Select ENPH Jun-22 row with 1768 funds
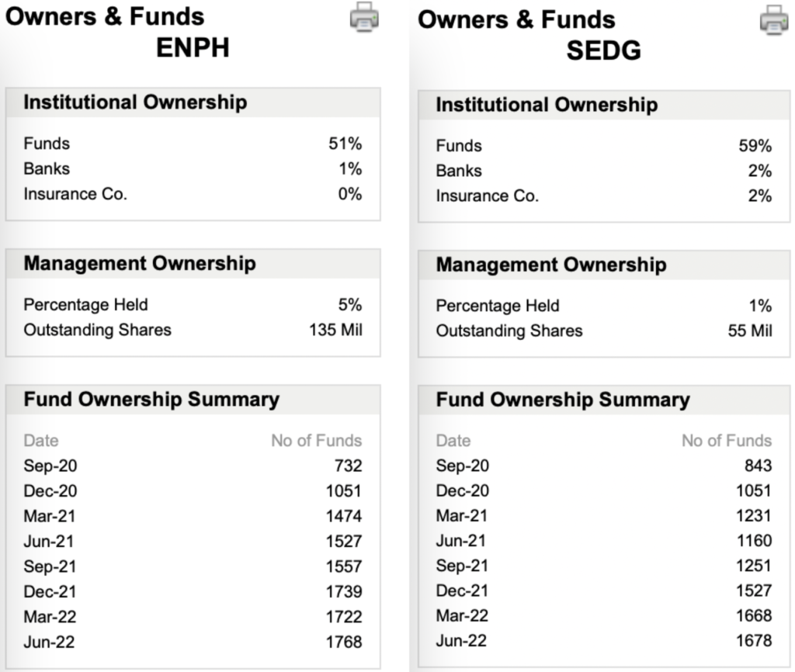Screen dimensions: 795x672 tap(193, 642)
